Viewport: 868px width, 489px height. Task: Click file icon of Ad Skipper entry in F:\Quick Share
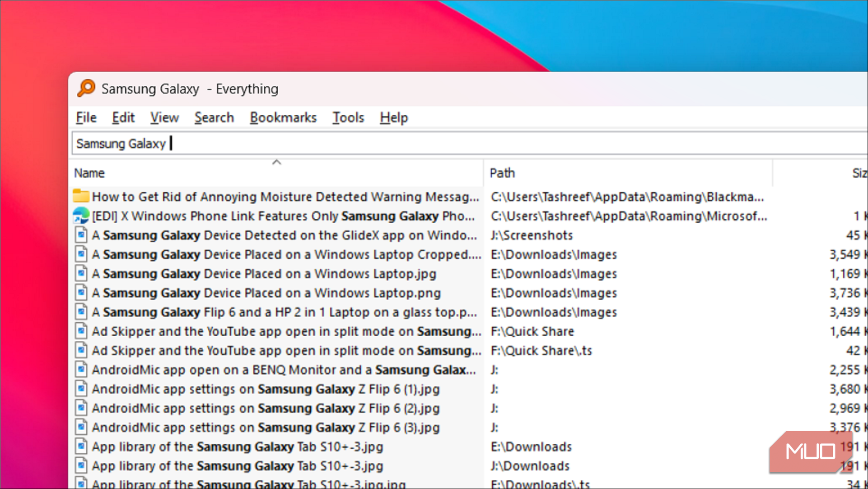click(81, 331)
